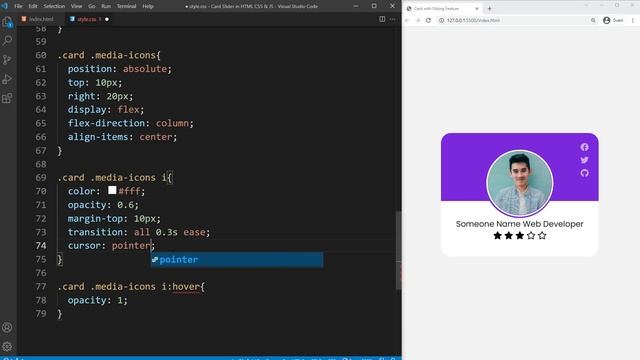640x360 pixels.
Task: Click the 'flex-direction: column;' code line
Action: click(x=131, y=123)
